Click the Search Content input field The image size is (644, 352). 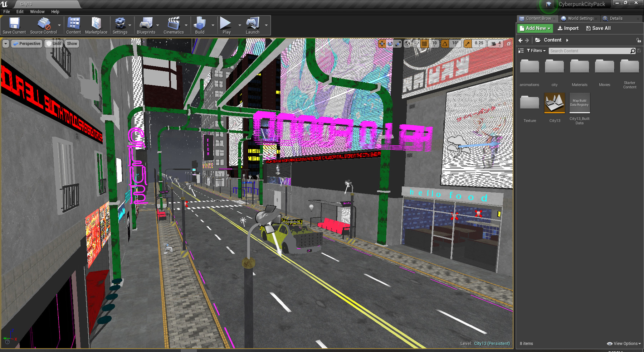tap(589, 51)
